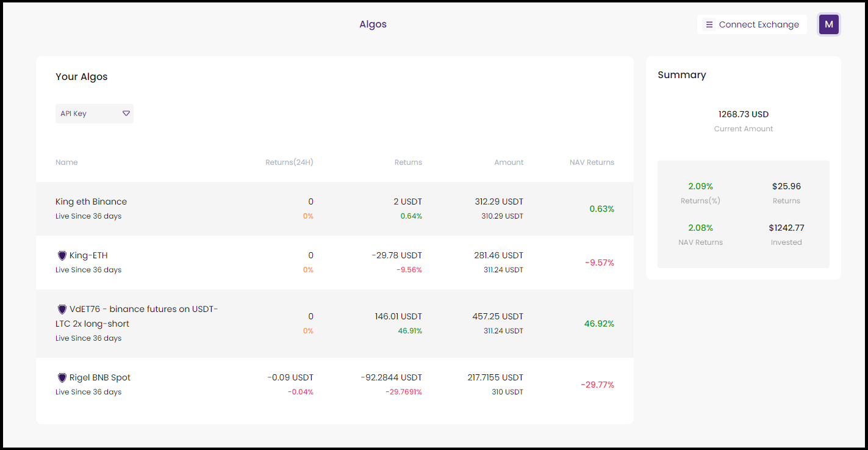The width and height of the screenshot is (868, 450).
Task: Click the API Key dropdown triangle arrow
Action: click(126, 114)
